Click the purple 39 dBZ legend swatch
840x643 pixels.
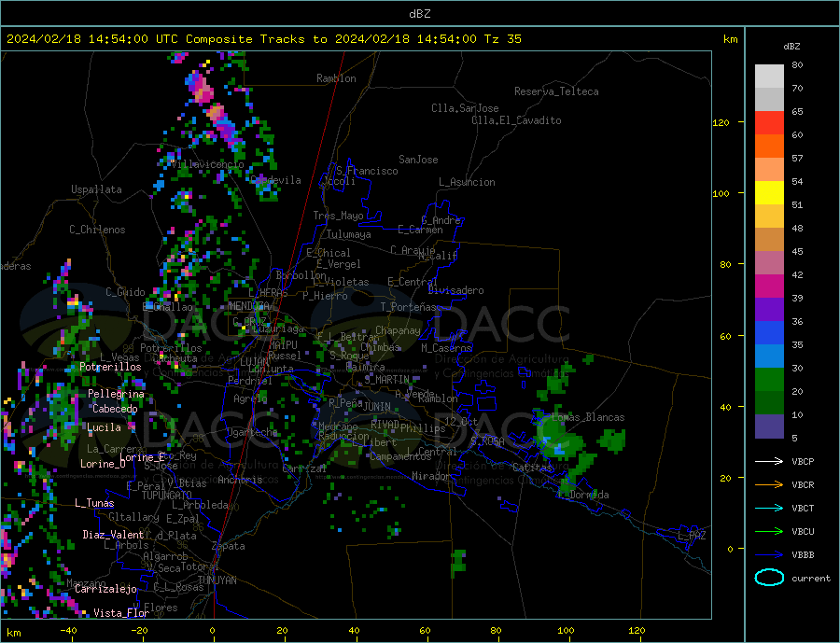769,310
